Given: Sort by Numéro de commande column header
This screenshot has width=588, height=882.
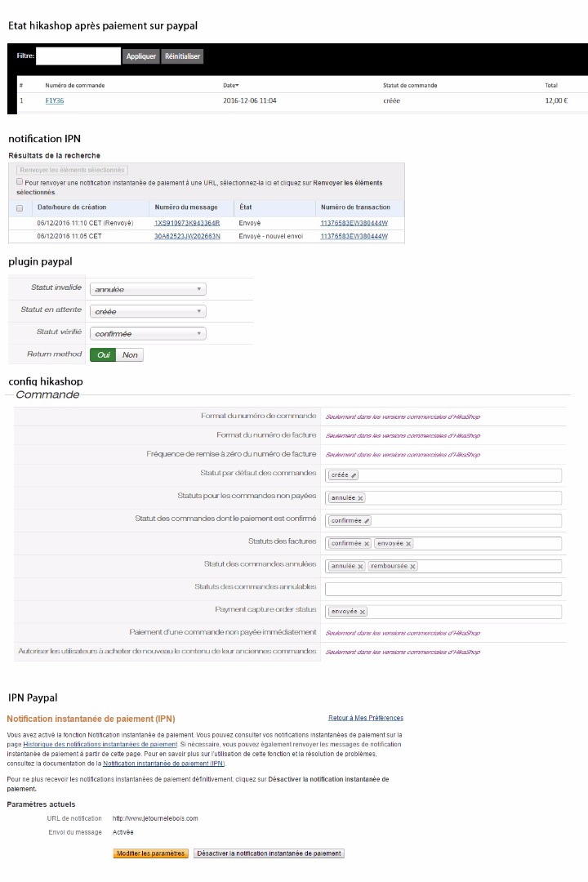Looking at the screenshot, I should (x=74, y=86).
